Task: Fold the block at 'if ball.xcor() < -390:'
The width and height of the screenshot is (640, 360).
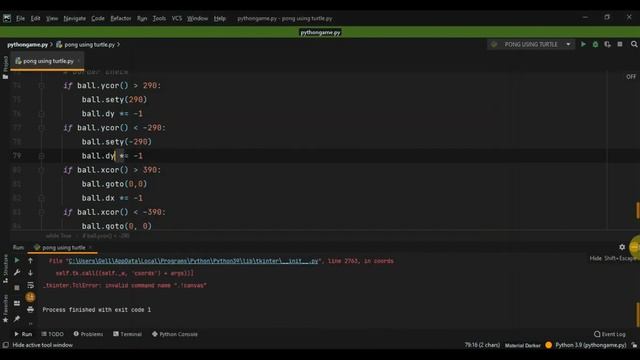Action: [x=41, y=212]
